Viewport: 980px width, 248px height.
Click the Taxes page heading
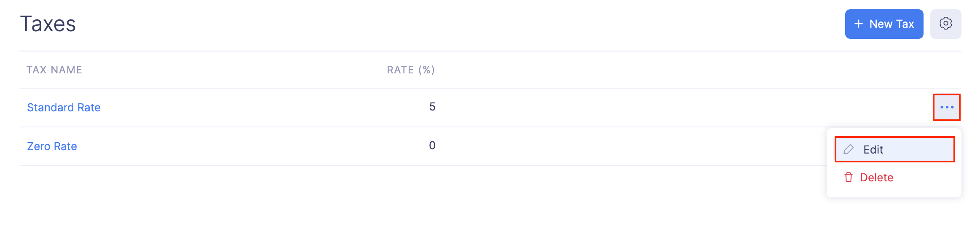coord(48,24)
